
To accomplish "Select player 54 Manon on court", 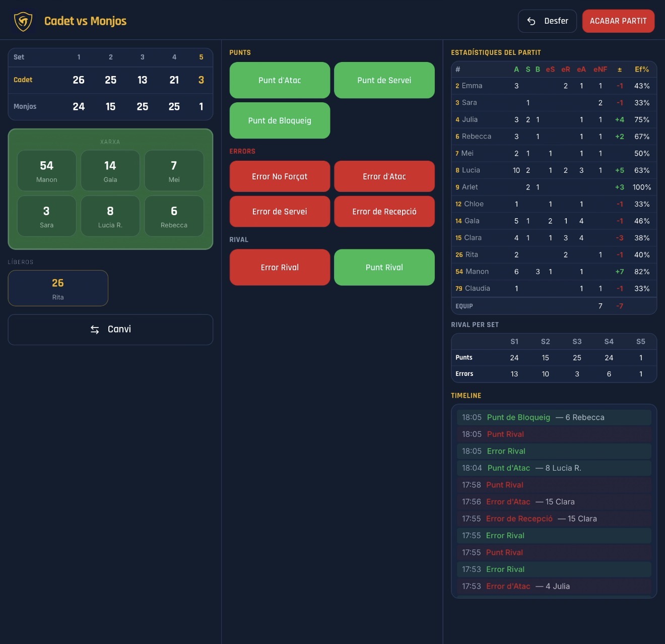I will tap(47, 171).
